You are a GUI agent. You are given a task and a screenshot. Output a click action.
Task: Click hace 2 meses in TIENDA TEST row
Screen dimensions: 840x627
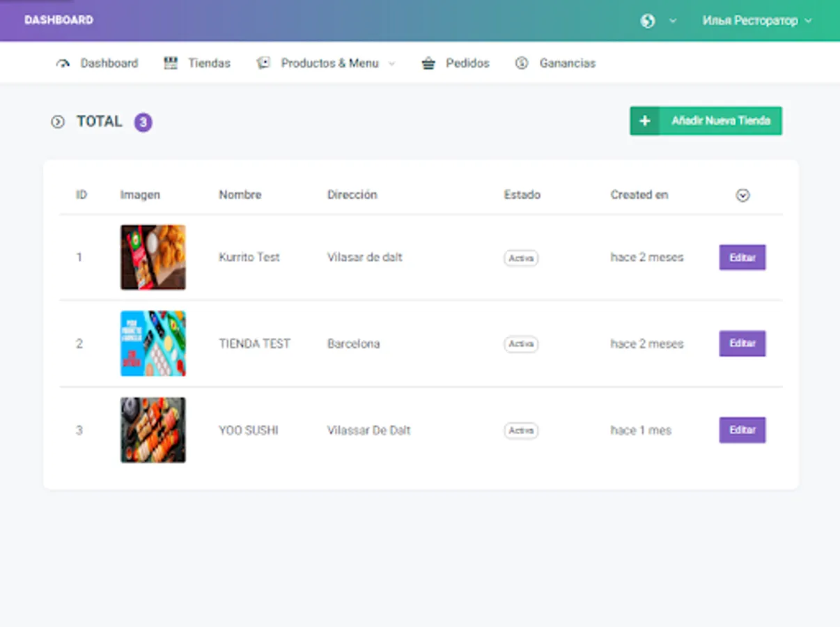[647, 343]
